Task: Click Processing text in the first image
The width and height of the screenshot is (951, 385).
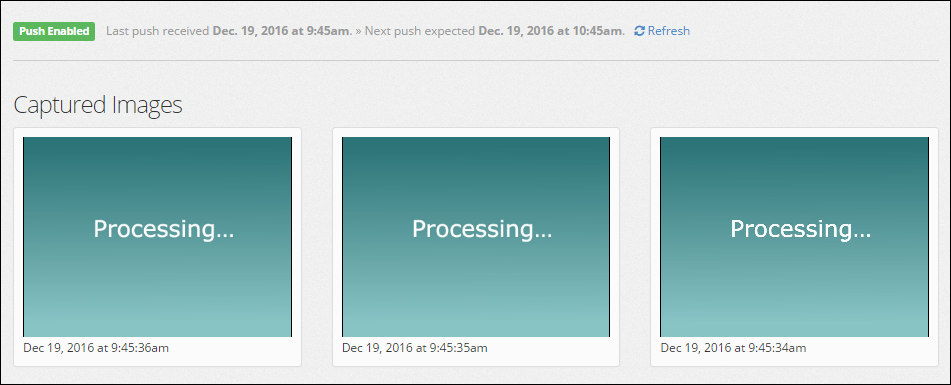Action: click(164, 229)
